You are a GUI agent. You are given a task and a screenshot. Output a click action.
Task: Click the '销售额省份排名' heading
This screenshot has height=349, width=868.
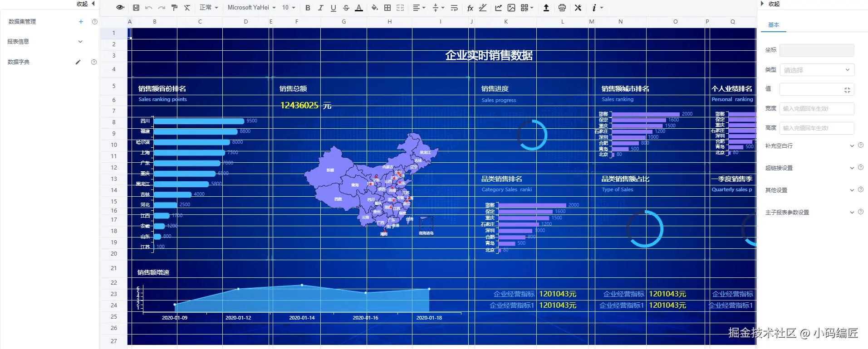tap(162, 89)
